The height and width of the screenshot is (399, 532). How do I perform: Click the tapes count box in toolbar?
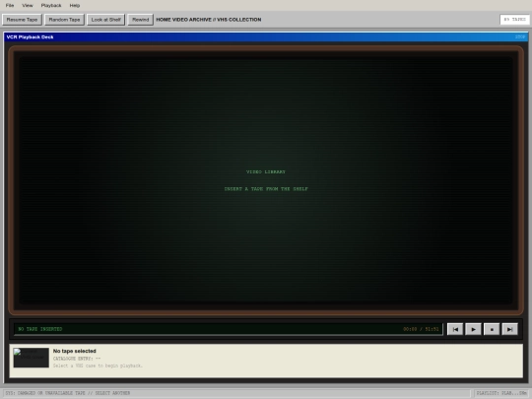coord(514,20)
